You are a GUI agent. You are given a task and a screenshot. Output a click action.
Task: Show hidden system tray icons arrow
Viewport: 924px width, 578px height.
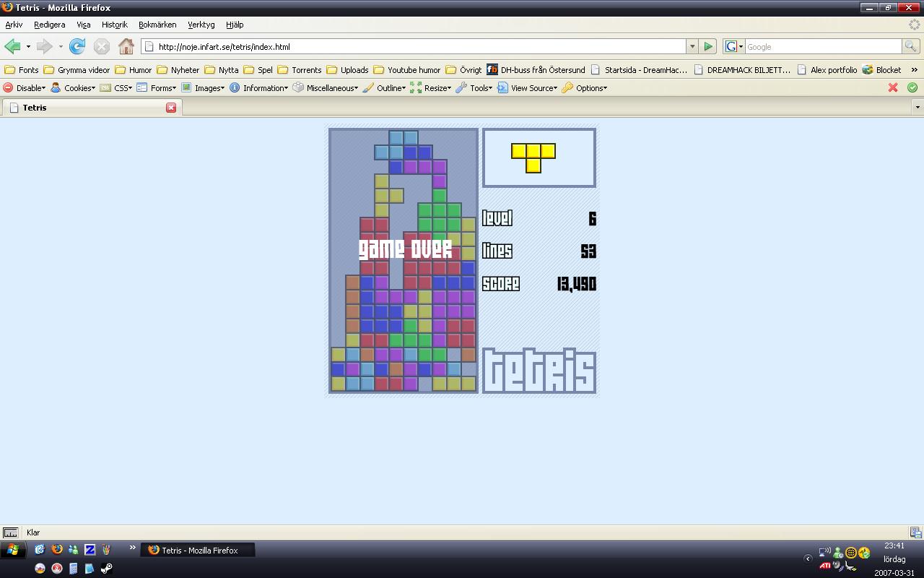click(808, 558)
